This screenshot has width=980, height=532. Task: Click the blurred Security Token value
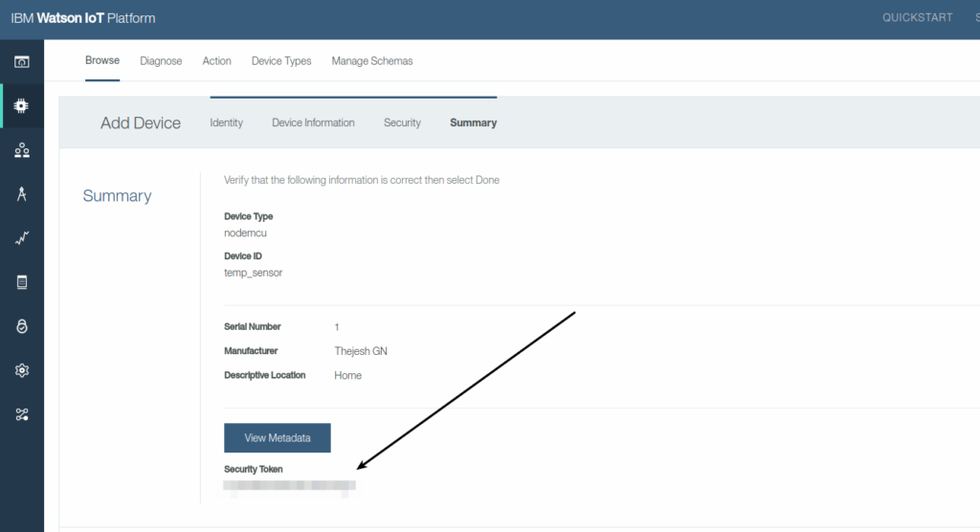[289, 486]
